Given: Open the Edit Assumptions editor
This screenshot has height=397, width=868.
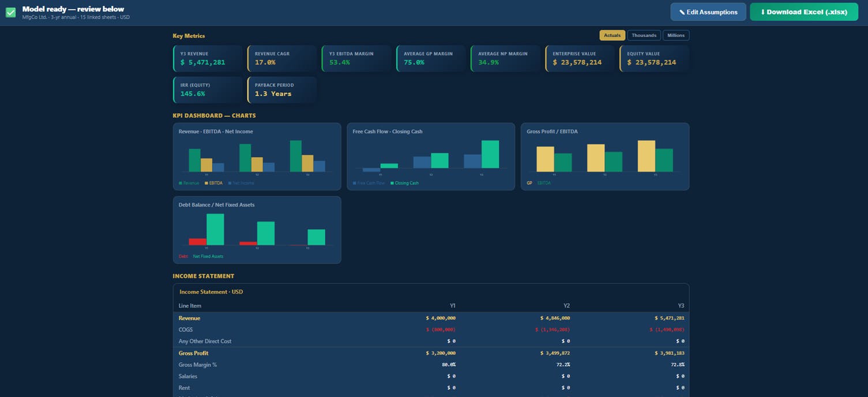Looking at the screenshot, I should [708, 12].
